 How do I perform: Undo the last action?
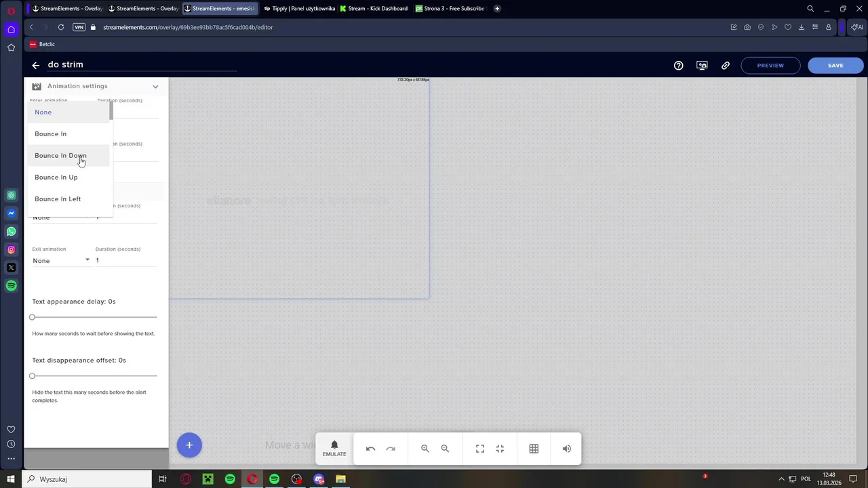click(x=370, y=449)
